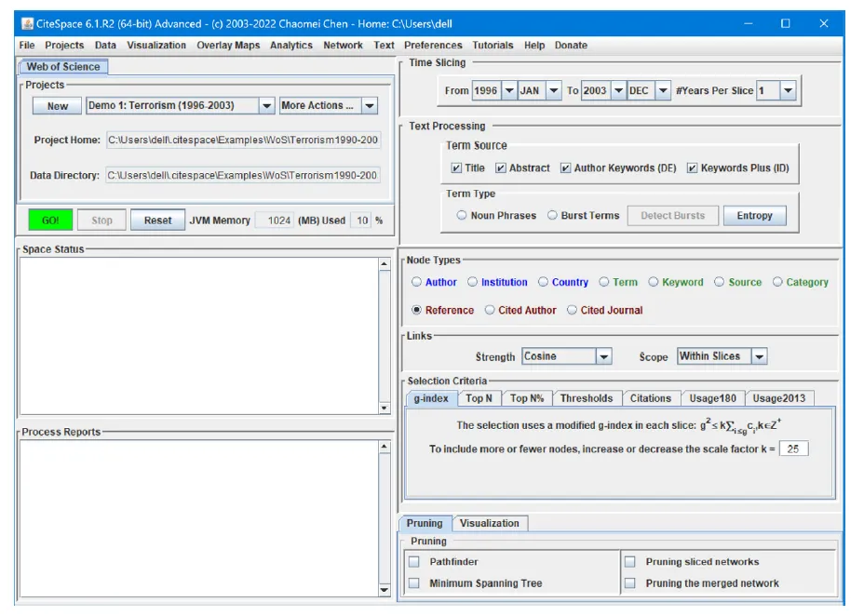The image size is (864, 616).
Task: Switch to the Thresholds tab
Action: coord(587,398)
